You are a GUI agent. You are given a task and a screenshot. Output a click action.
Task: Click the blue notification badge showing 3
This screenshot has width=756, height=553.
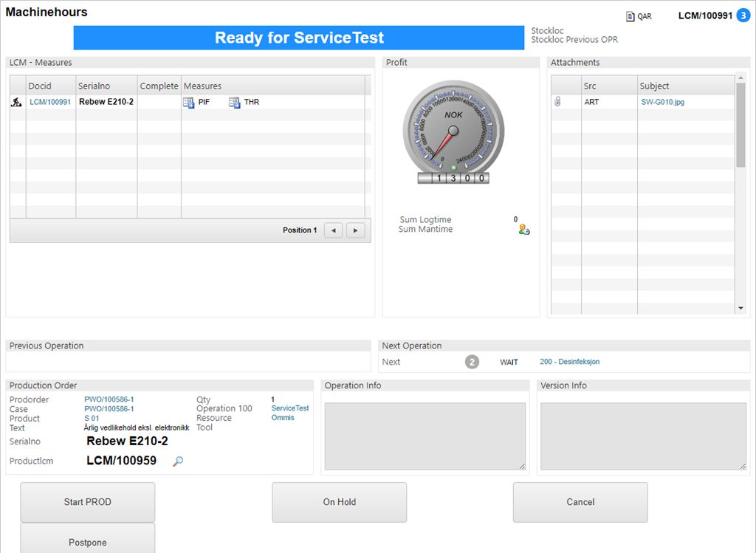point(743,16)
